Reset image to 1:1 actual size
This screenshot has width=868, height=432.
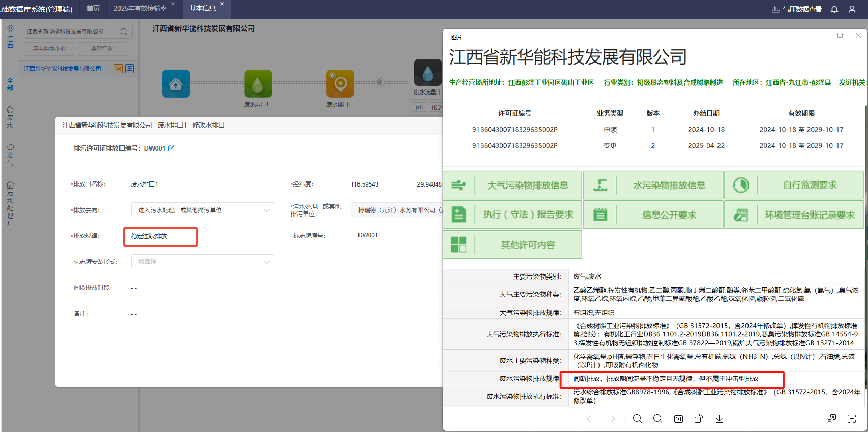pyautogui.click(x=678, y=419)
